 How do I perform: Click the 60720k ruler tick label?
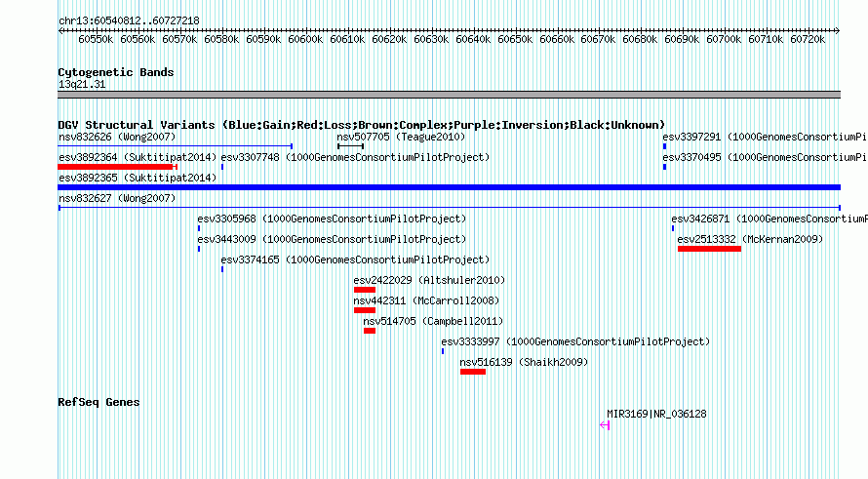(808, 39)
